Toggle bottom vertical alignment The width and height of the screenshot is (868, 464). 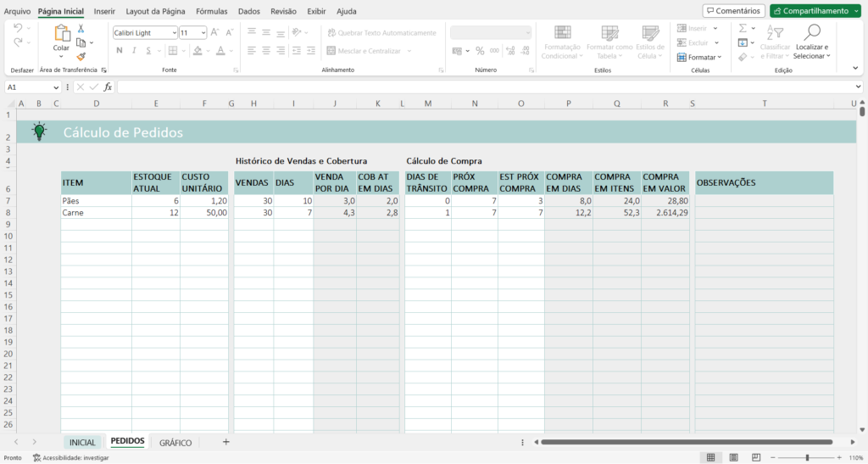tap(281, 33)
